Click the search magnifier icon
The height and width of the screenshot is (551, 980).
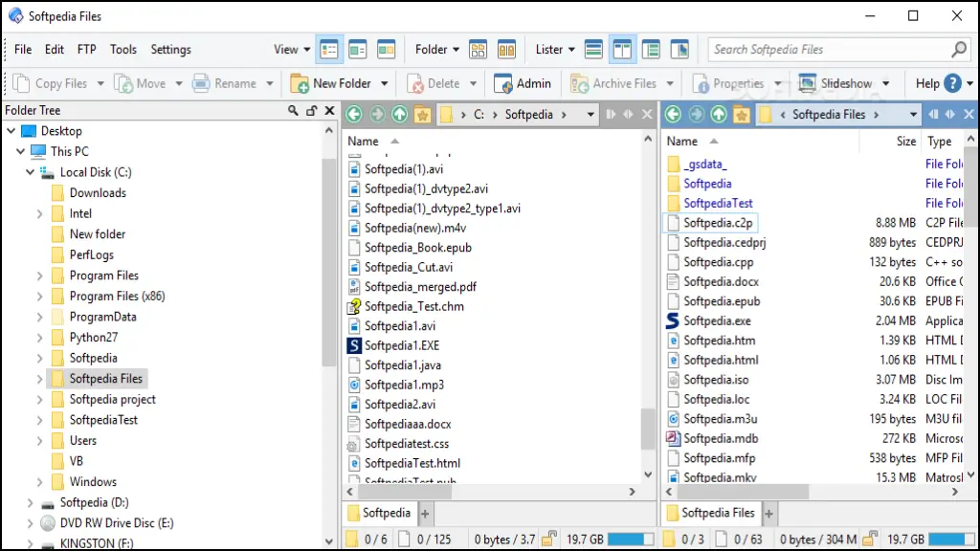point(959,50)
